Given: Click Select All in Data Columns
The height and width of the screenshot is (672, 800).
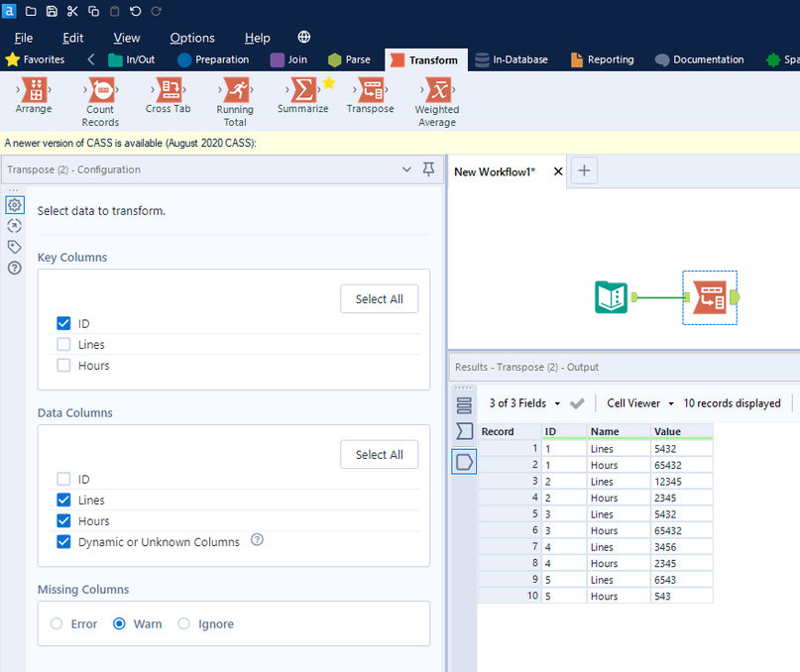Looking at the screenshot, I should (379, 455).
